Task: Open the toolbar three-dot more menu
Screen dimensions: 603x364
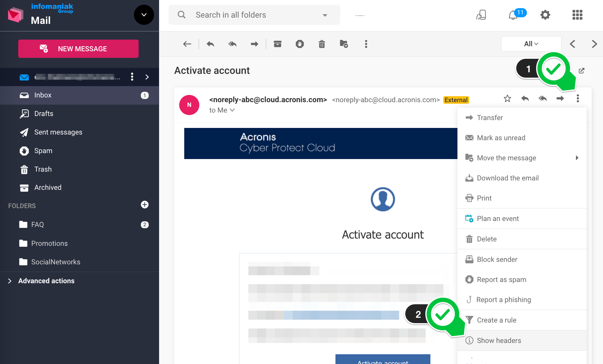Action: click(x=366, y=44)
